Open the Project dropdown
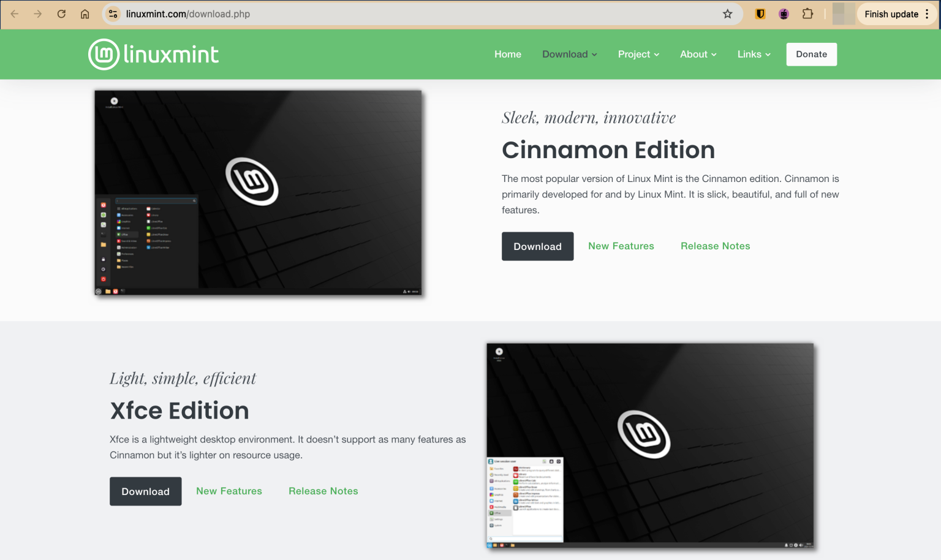The image size is (941, 560). [x=638, y=54]
